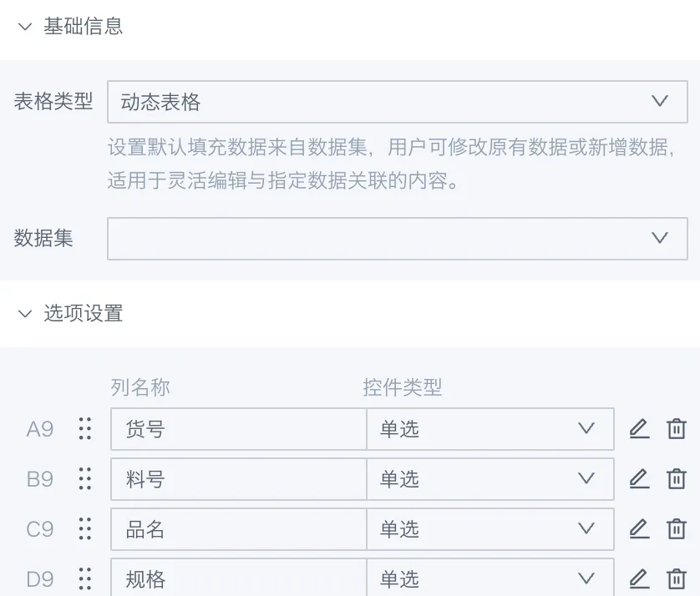Click the 货号 column name field

[238, 429]
